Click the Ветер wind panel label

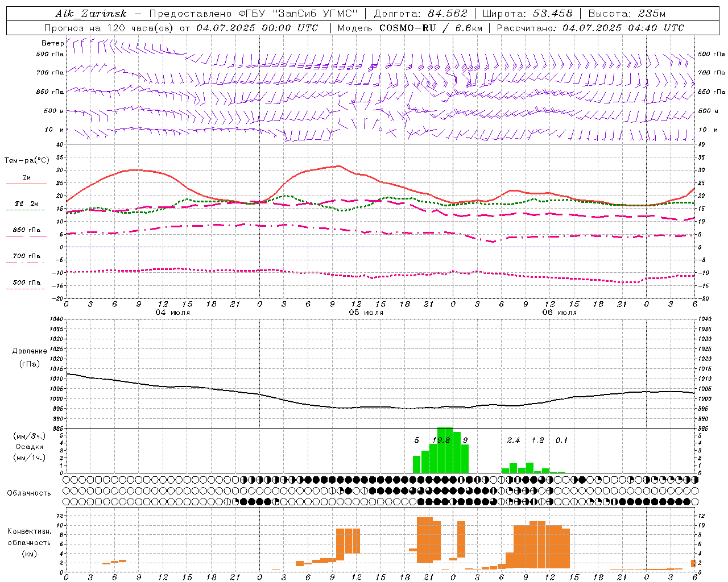tap(52, 43)
